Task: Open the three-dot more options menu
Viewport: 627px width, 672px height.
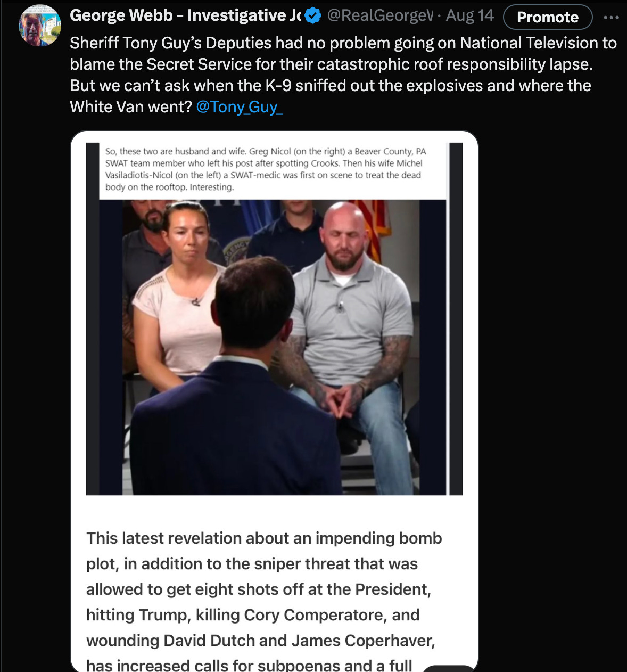Action: tap(611, 17)
